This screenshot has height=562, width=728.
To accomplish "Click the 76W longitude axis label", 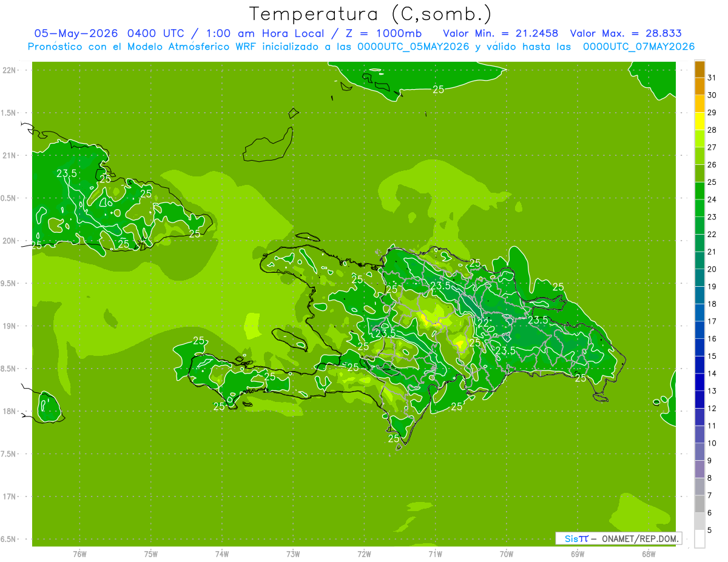I will pos(79,554).
